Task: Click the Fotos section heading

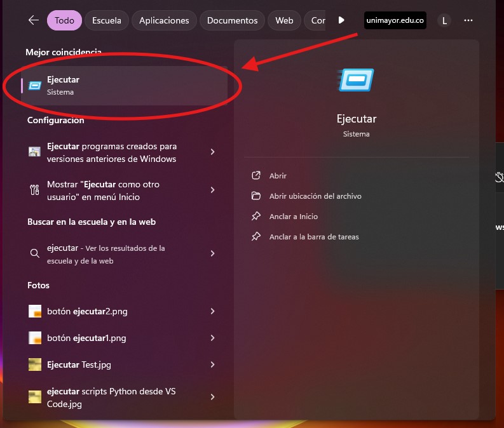Action: [38, 285]
